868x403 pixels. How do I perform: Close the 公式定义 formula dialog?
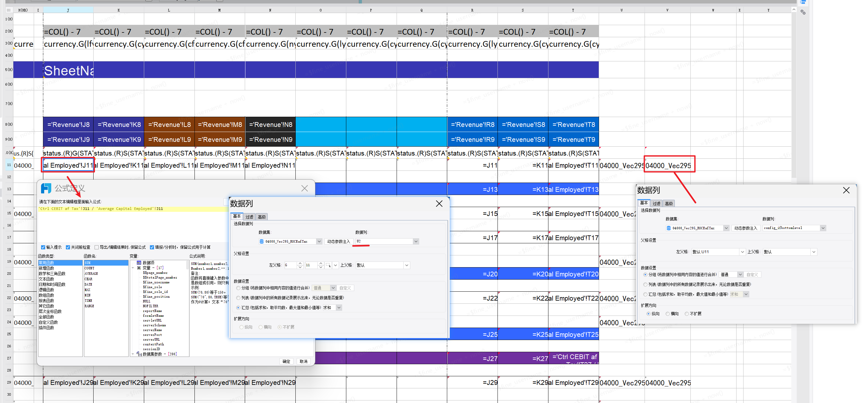tap(304, 189)
